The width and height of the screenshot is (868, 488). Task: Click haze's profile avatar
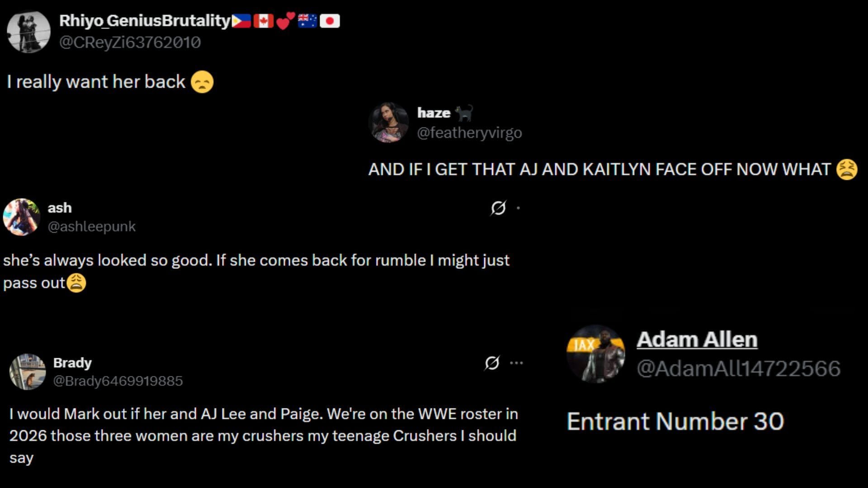tap(389, 122)
